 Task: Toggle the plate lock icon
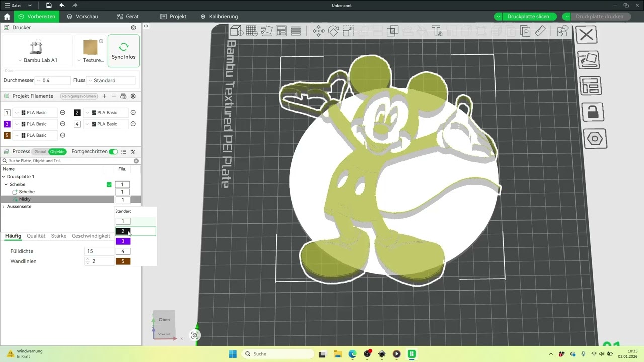[x=593, y=112]
